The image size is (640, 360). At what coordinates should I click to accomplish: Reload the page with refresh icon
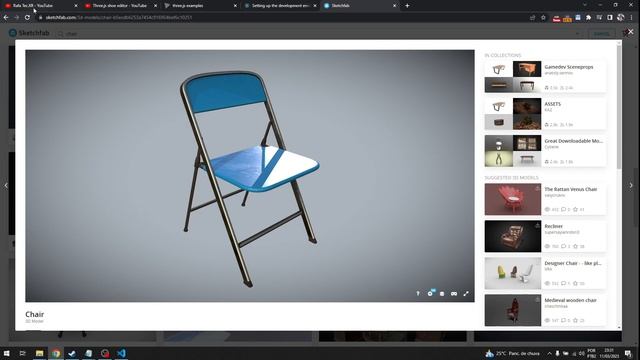pyautogui.click(x=27, y=18)
